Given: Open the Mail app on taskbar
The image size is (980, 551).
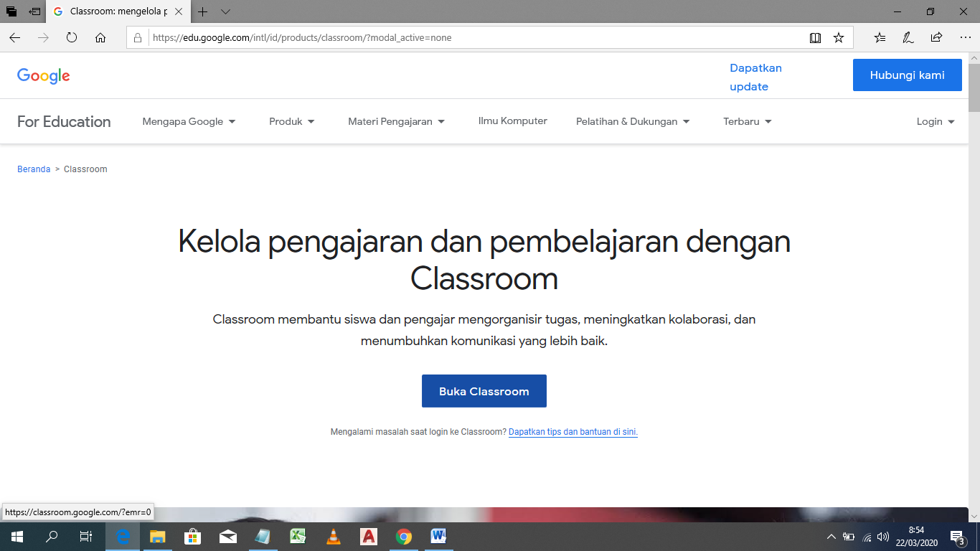Looking at the screenshot, I should click(x=227, y=537).
